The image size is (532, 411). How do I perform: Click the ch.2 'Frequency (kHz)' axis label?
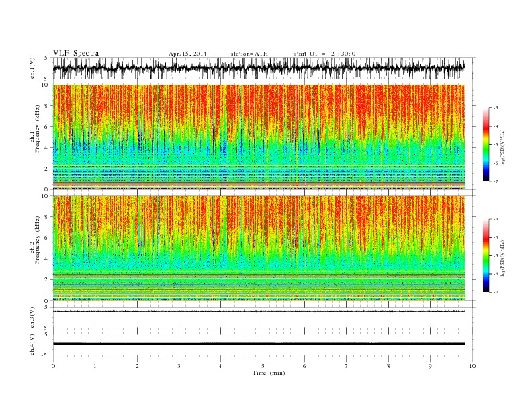(38, 239)
